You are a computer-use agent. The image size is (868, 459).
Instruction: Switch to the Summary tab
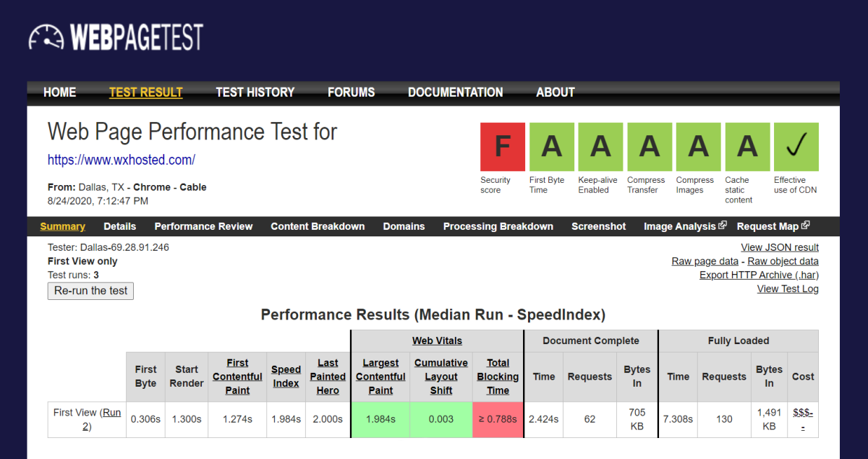(62, 226)
